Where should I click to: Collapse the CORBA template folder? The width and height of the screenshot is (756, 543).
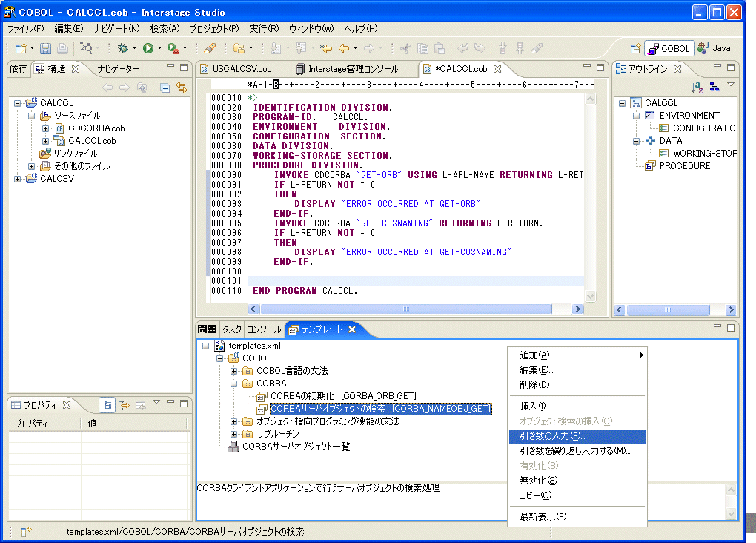233,384
